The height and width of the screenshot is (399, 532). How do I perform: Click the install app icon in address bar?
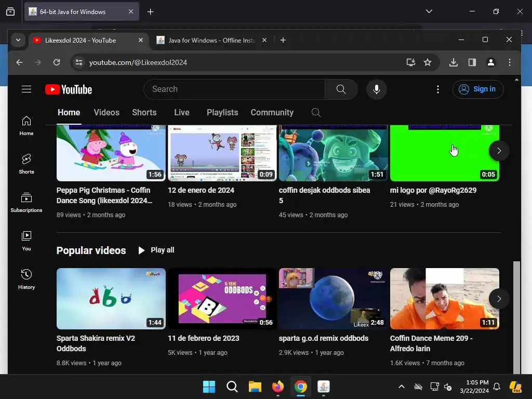point(410,62)
